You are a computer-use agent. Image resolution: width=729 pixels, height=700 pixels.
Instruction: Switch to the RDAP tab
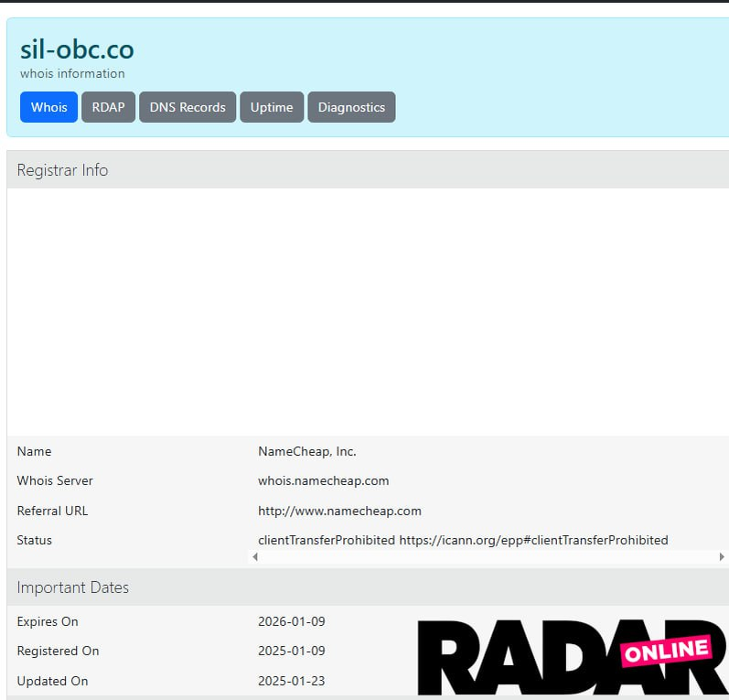(108, 107)
